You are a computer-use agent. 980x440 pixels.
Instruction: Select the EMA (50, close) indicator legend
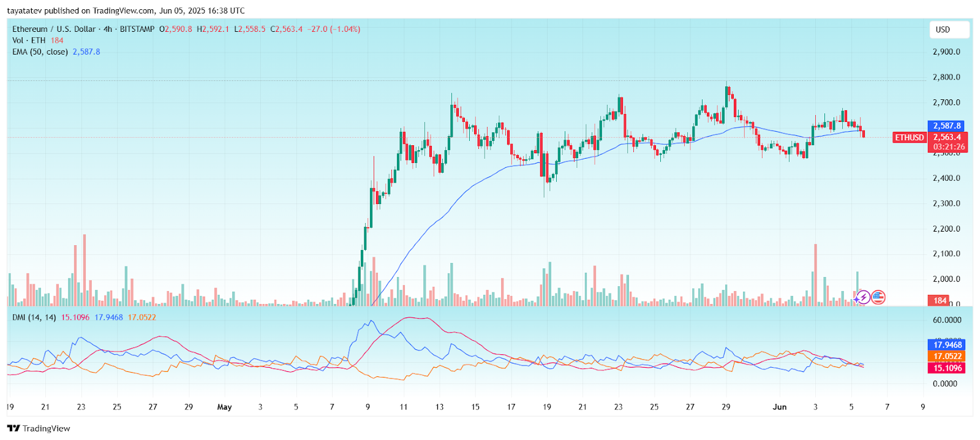[x=40, y=52]
